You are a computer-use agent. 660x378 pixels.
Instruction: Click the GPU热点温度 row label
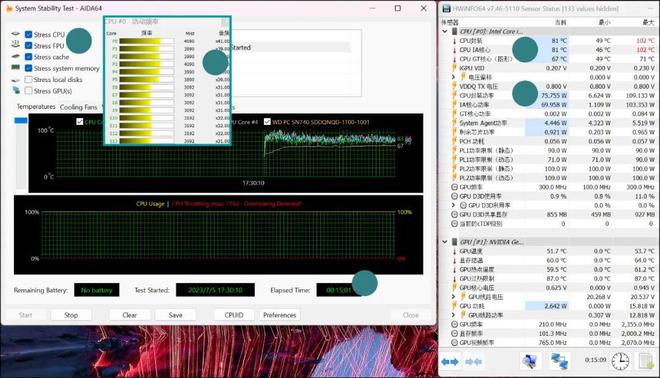(x=476, y=269)
